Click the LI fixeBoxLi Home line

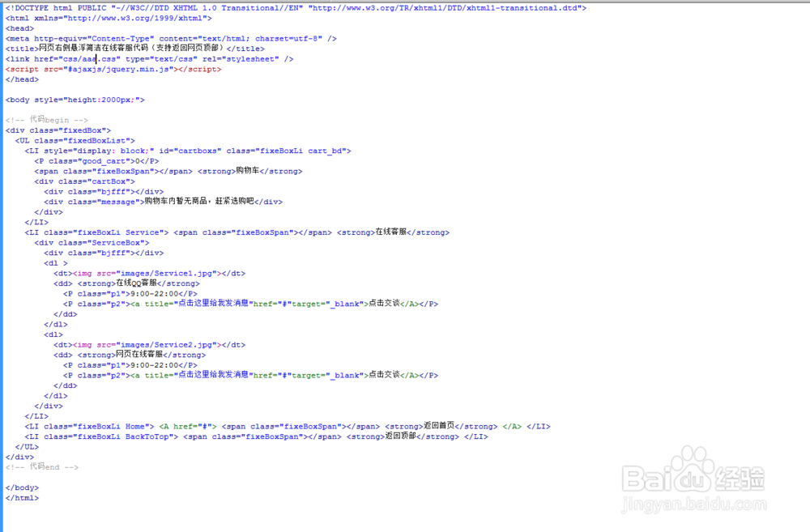pos(288,426)
